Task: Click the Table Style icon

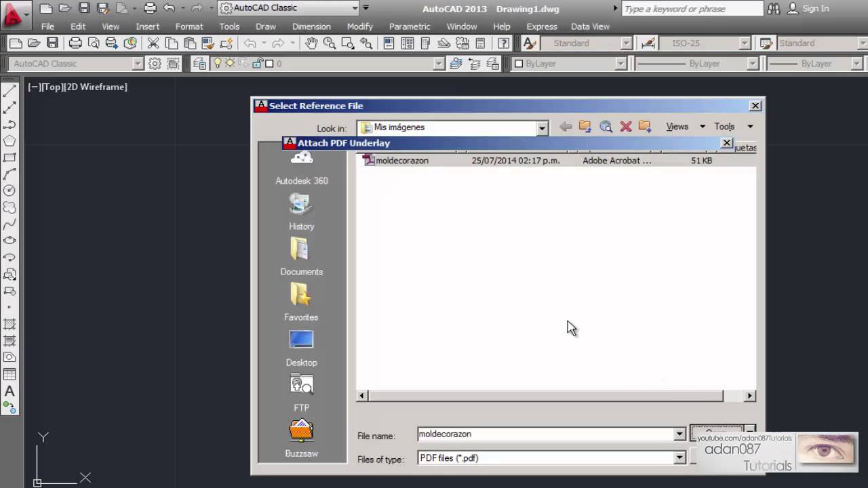Action: 766,43
